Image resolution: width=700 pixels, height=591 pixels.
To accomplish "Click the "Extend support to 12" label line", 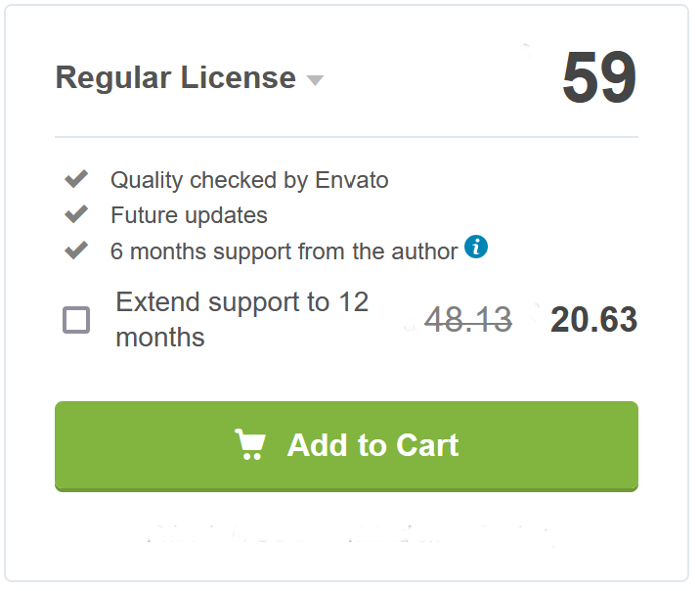I will coord(241,302).
